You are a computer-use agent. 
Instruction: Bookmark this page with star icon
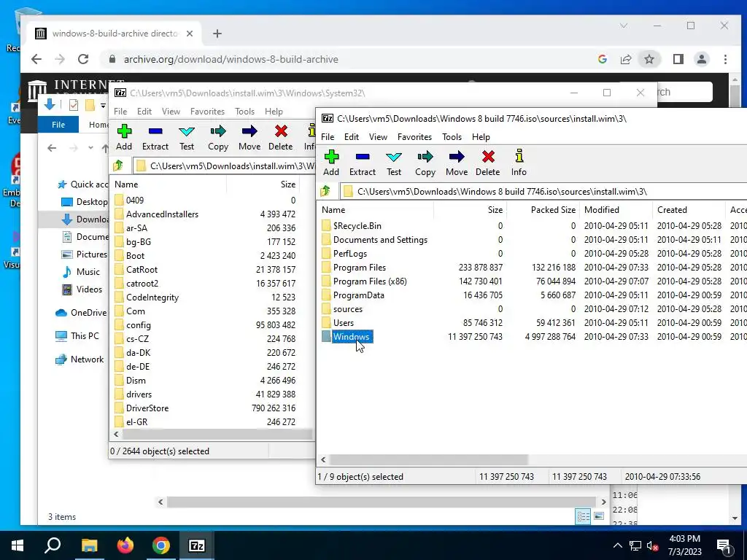point(649,59)
